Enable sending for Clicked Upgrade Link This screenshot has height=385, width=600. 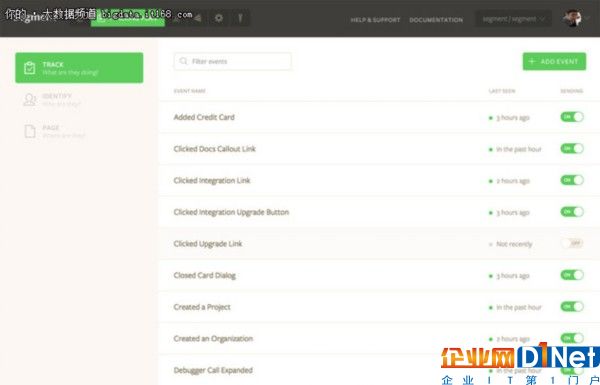(572, 243)
